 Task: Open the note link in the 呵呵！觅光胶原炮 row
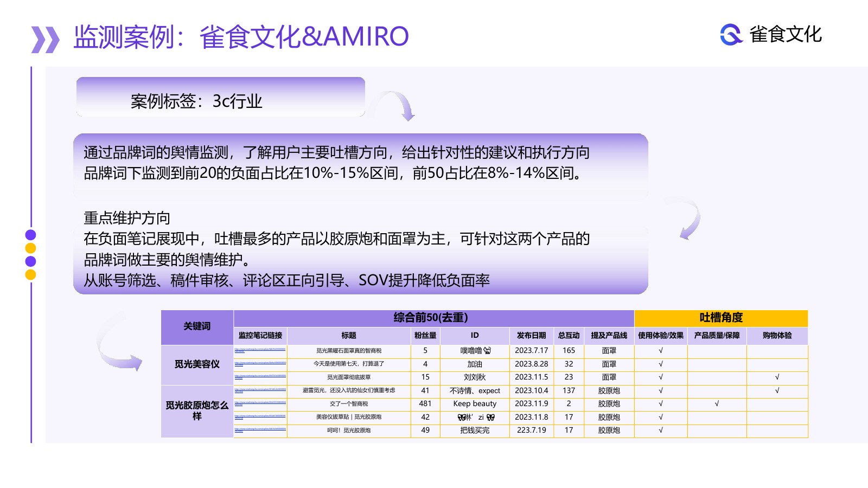(260, 430)
